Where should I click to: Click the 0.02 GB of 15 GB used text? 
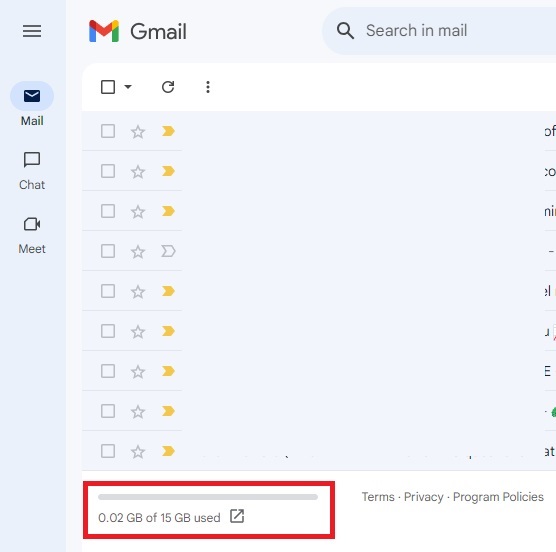click(x=159, y=518)
